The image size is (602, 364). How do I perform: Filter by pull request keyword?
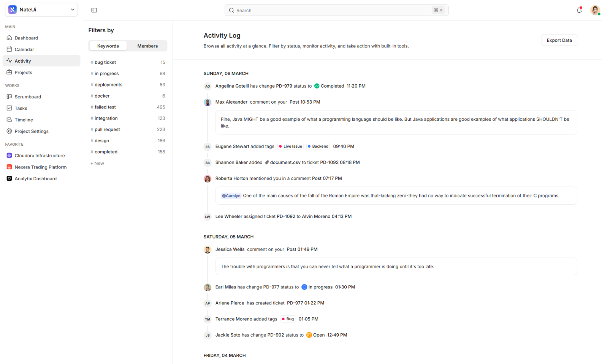[x=128, y=129]
